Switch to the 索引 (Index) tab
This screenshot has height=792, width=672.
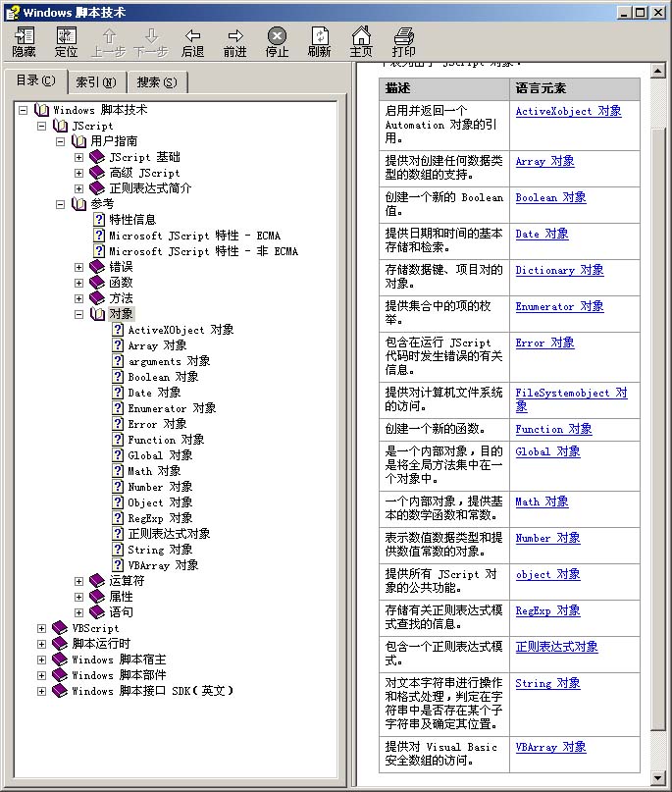(96, 82)
